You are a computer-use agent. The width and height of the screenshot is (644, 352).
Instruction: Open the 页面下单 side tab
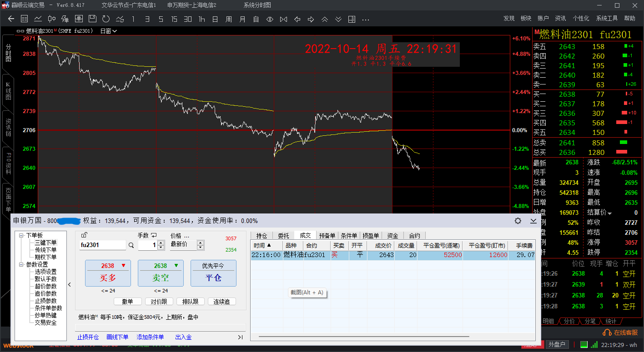pyautogui.click(x=8, y=200)
